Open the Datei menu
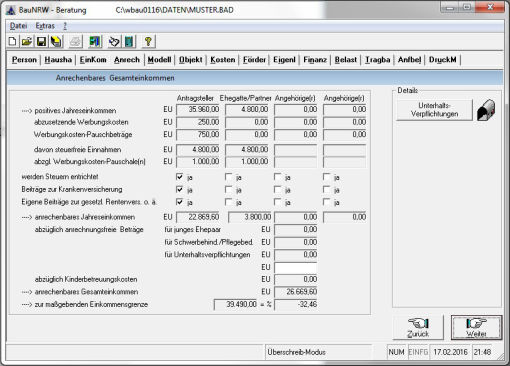Screen dimensions: 510x366 point(18,26)
